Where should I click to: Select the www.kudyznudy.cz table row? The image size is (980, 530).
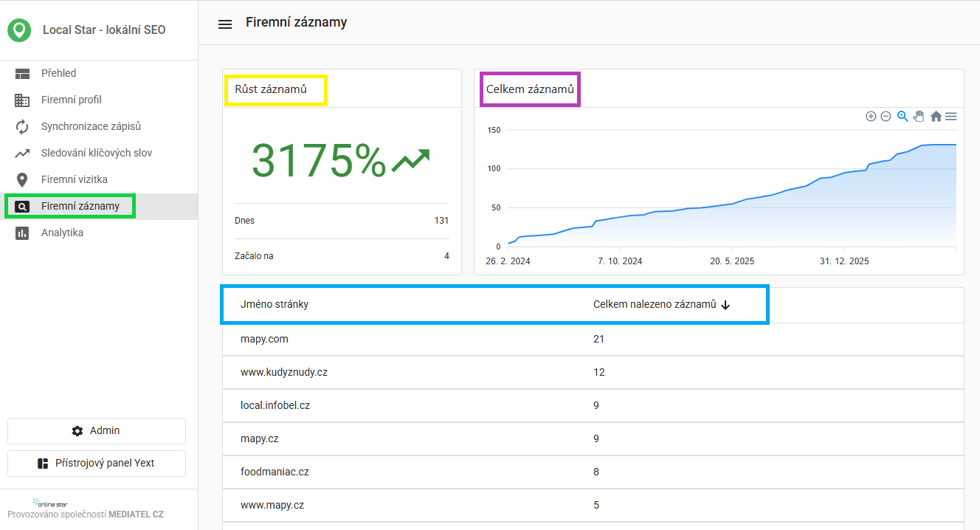pyautogui.click(x=593, y=373)
